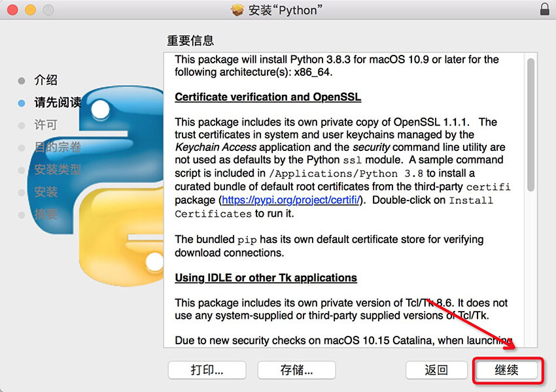Select the 请先阅读 step in sidebar
The image size is (556, 392).
[x=58, y=103]
